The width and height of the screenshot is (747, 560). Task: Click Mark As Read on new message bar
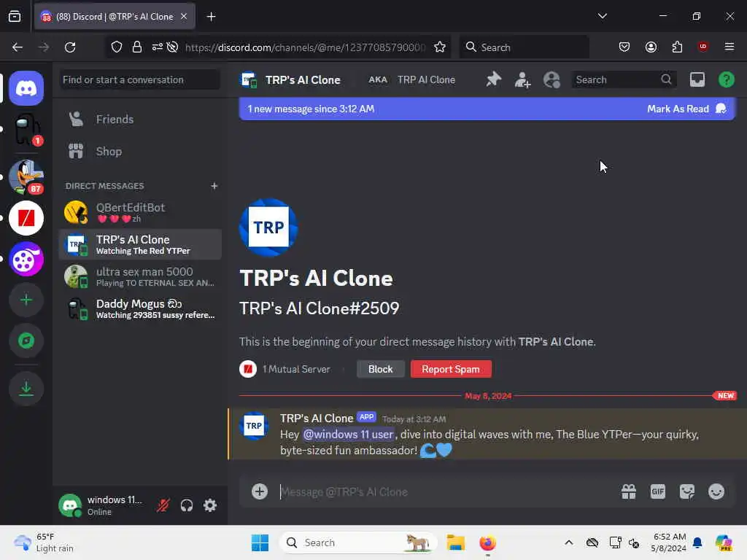click(x=686, y=109)
